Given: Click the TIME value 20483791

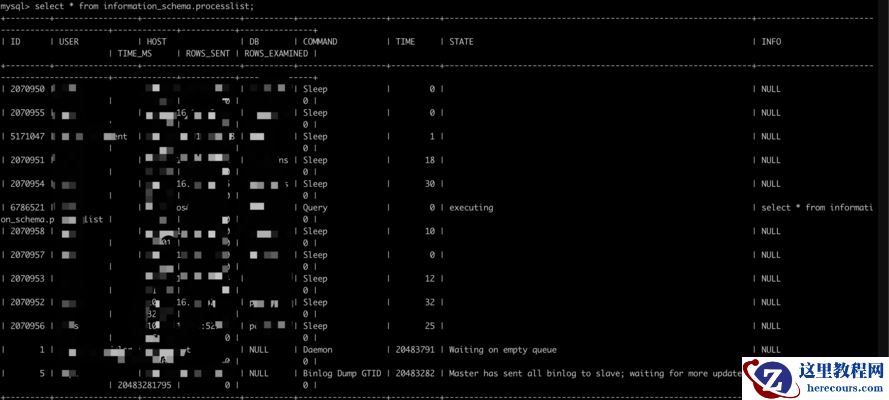Looking at the screenshot, I should point(415,350).
